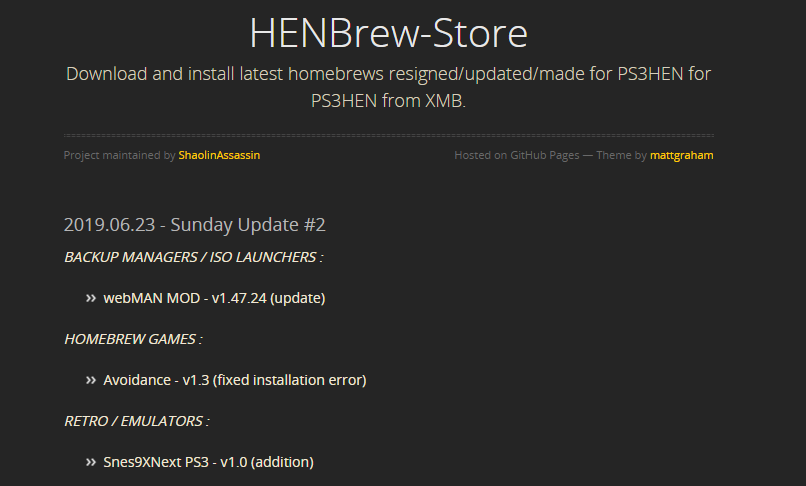Click the 'Hosted on GitHub Pages' text

click(517, 155)
